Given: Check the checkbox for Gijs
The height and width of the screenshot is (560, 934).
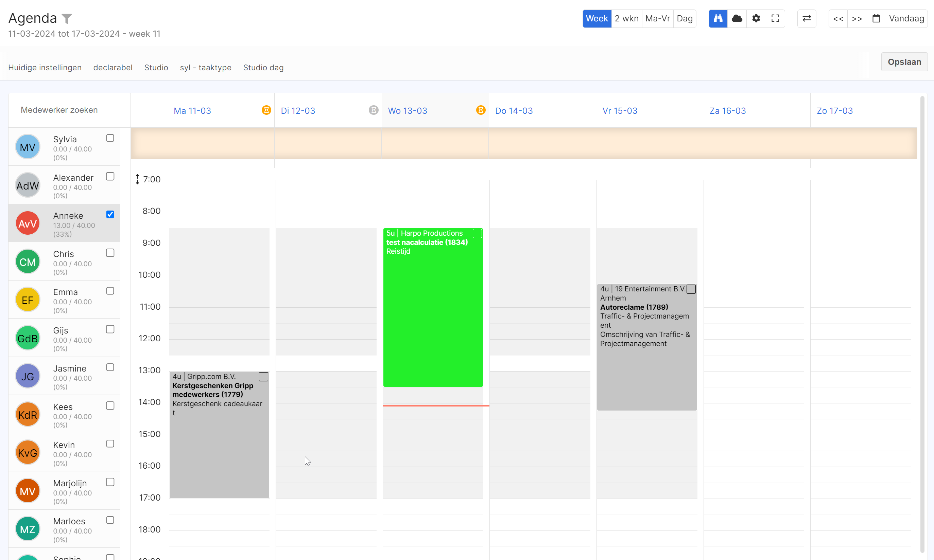Looking at the screenshot, I should 110,329.
